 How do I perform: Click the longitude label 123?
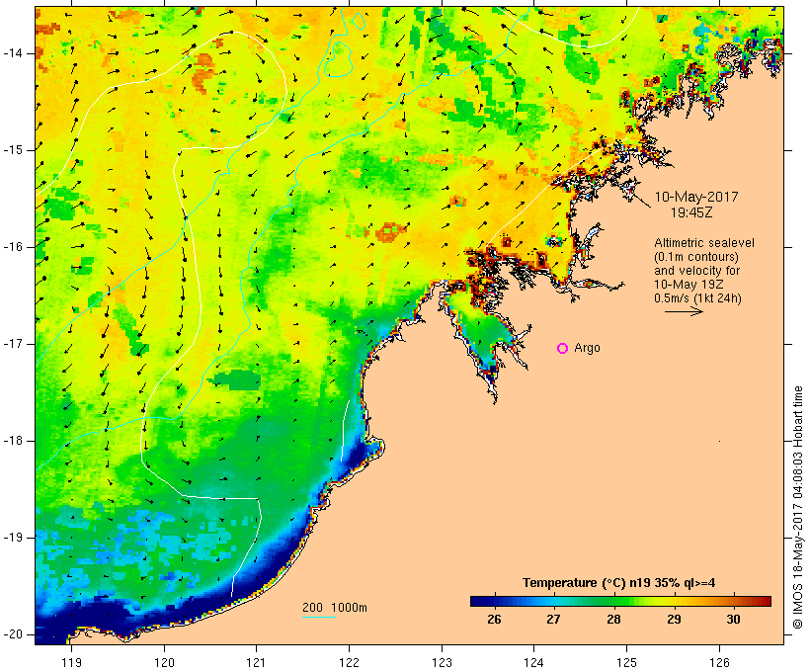(442, 662)
